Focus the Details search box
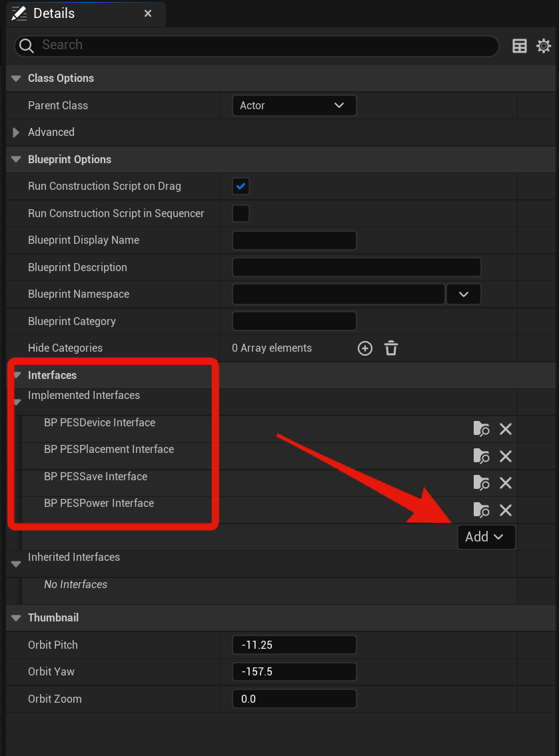 [267, 45]
